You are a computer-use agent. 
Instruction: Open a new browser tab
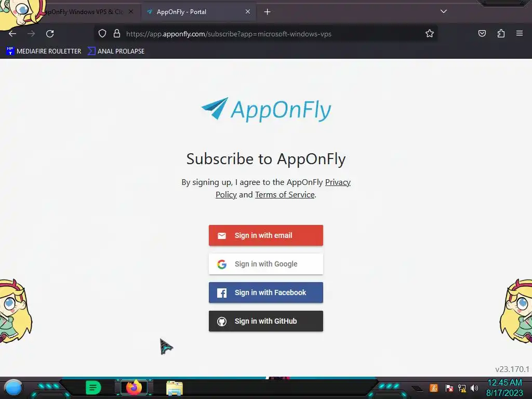tap(268, 12)
